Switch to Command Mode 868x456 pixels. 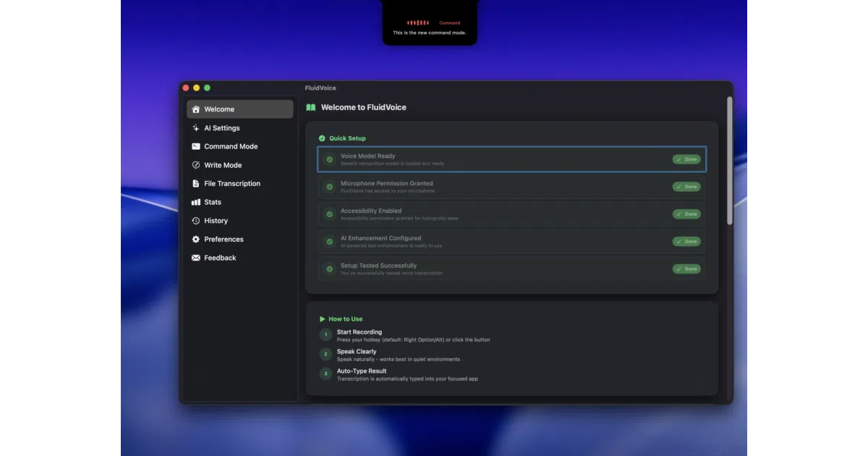tap(240, 146)
